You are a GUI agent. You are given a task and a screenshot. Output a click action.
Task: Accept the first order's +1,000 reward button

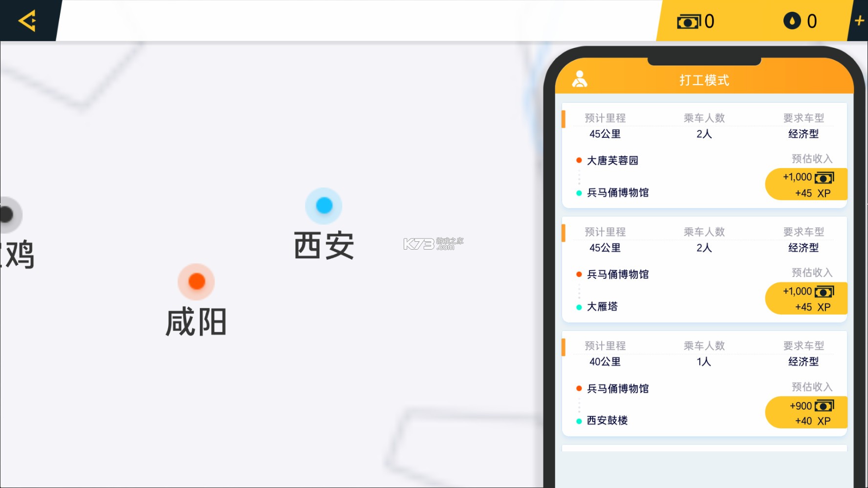click(x=806, y=185)
